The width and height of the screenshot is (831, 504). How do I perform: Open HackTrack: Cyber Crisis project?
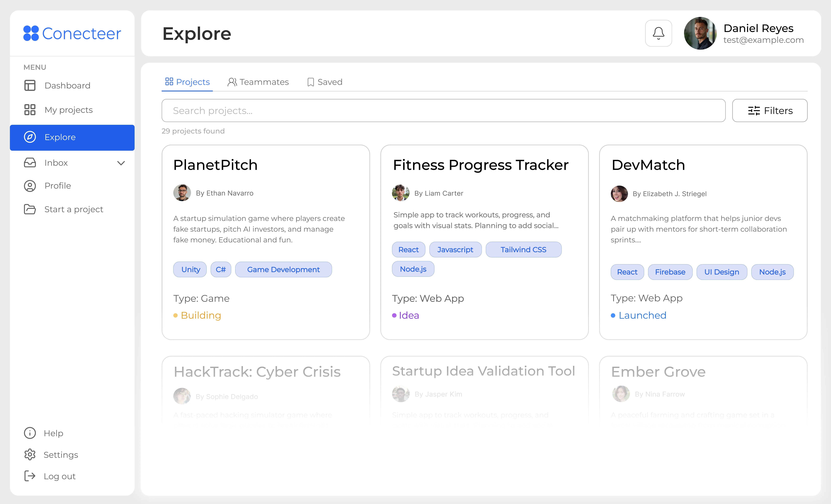(257, 372)
